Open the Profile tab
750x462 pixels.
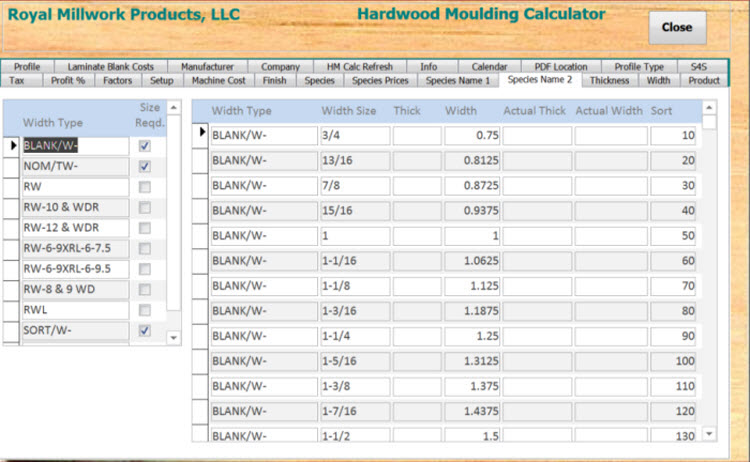[x=27, y=66]
